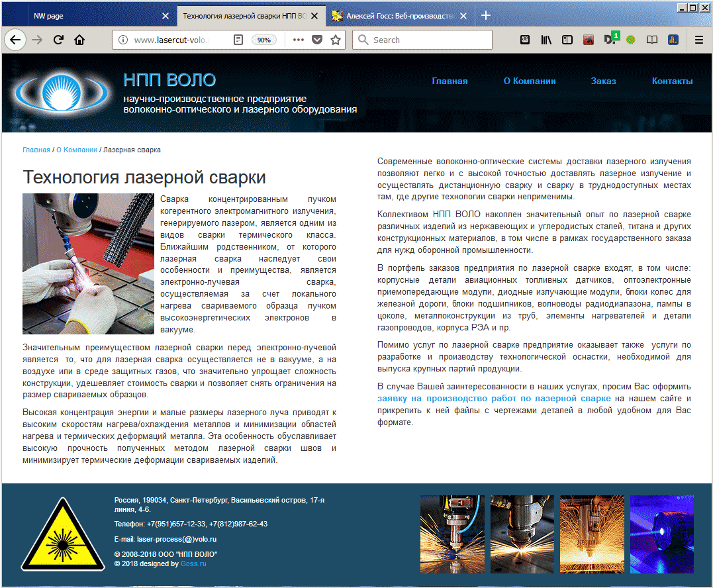Close the Технология лазерной сварки tab

[x=314, y=16]
